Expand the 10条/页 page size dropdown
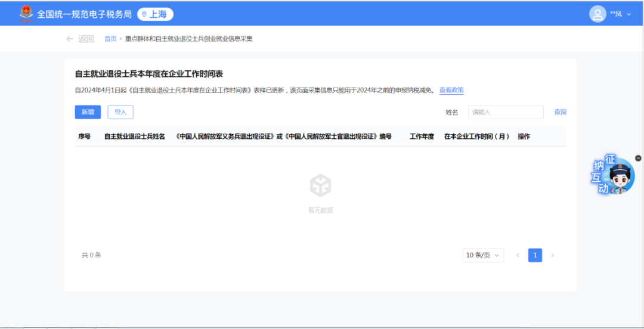Image resolution: width=644 pixels, height=329 pixels. click(x=483, y=255)
